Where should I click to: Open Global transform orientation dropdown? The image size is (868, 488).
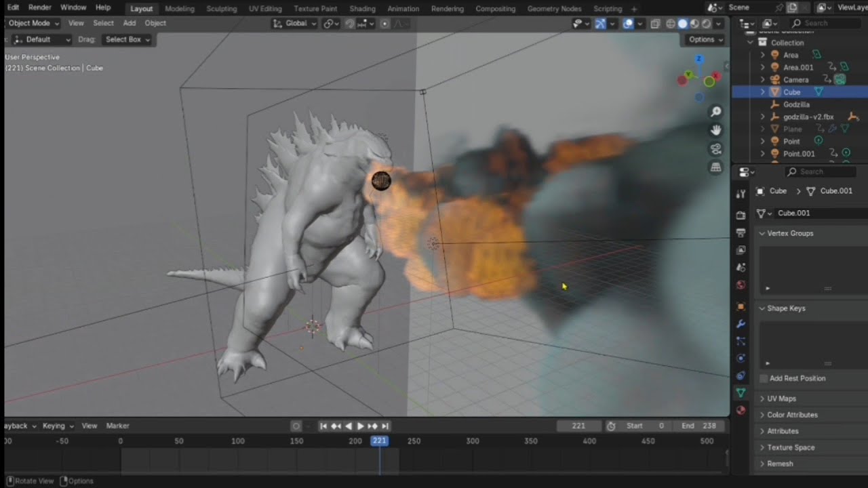tap(295, 23)
